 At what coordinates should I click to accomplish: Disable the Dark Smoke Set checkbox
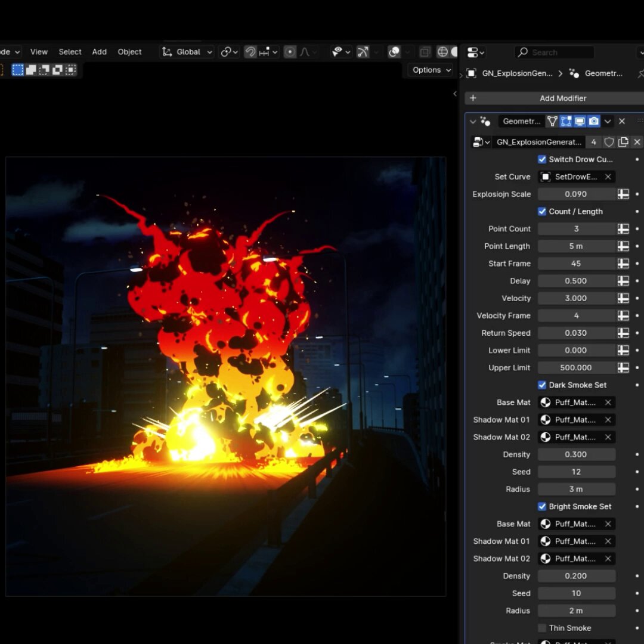tap(542, 385)
